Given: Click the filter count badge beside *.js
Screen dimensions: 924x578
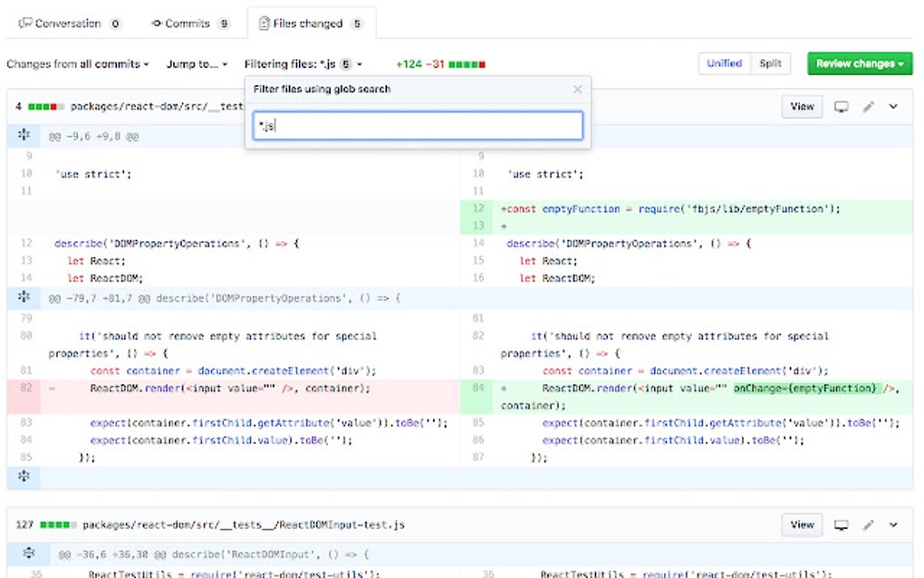Looking at the screenshot, I should click(346, 64).
